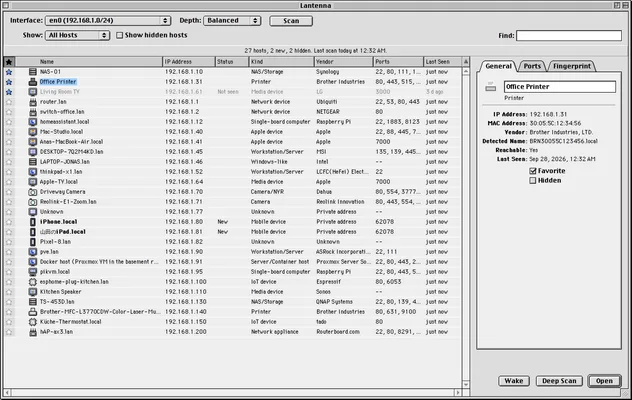Check the Hidden checkbox in General
The image size is (632, 400).
pyautogui.click(x=533, y=181)
